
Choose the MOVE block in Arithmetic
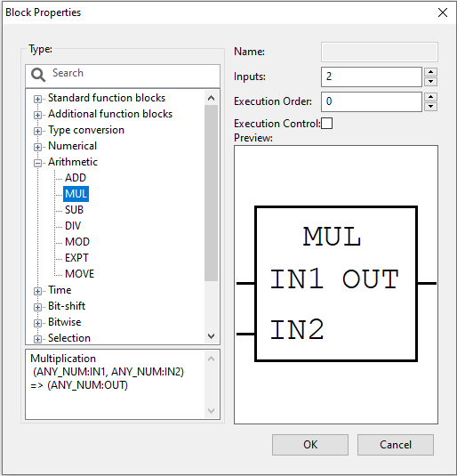point(79,274)
